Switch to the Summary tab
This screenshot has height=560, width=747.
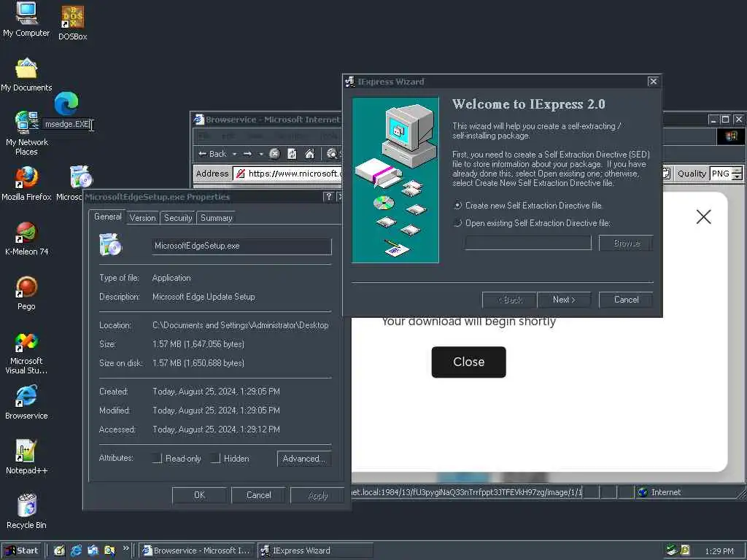coord(216,217)
